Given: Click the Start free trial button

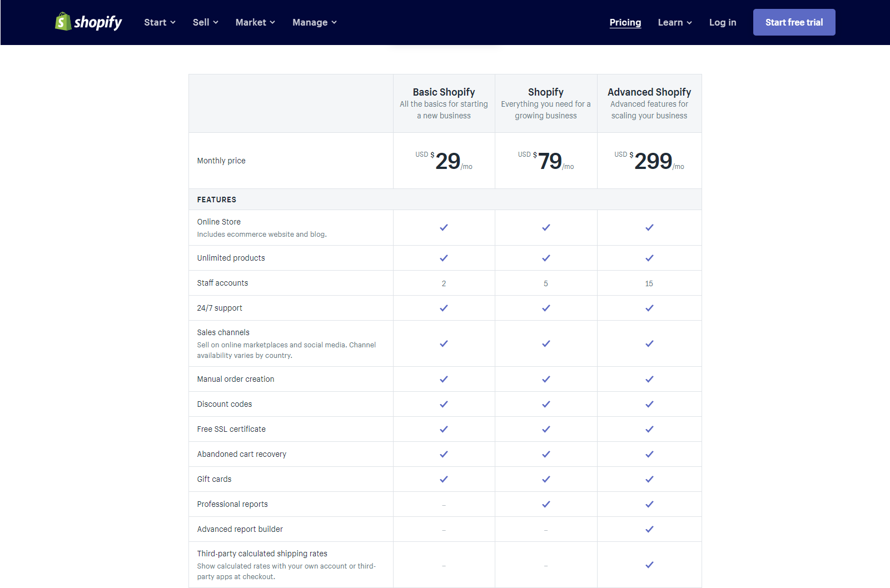Looking at the screenshot, I should (x=794, y=22).
